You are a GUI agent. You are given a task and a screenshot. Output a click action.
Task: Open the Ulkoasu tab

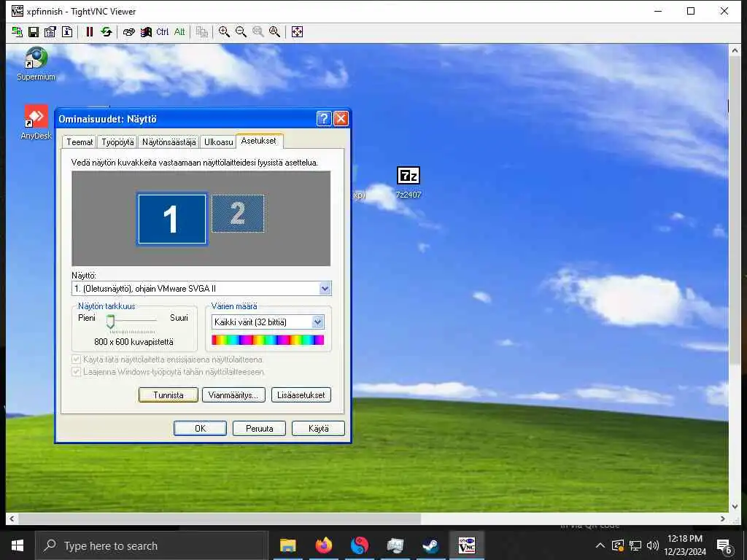click(218, 142)
